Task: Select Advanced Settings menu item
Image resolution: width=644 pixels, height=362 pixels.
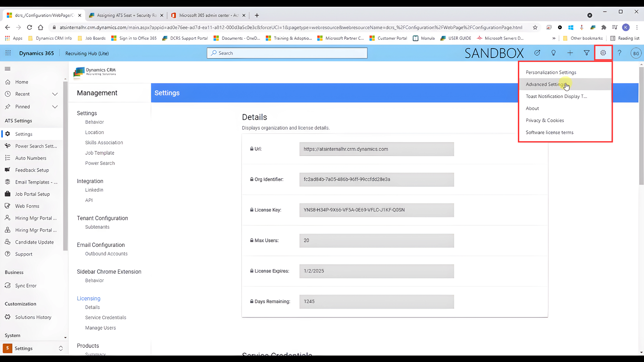Action: [x=565, y=84]
